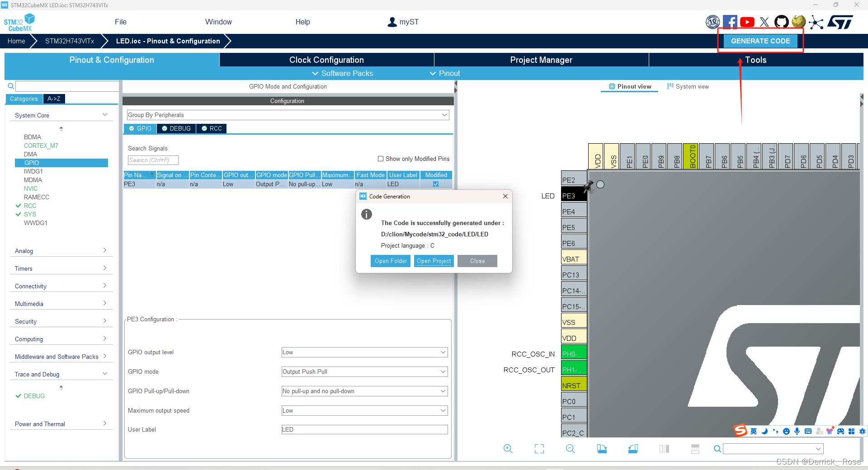Open the Maximum output speed dropdown
The width and height of the screenshot is (868, 470).
point(364,410)
